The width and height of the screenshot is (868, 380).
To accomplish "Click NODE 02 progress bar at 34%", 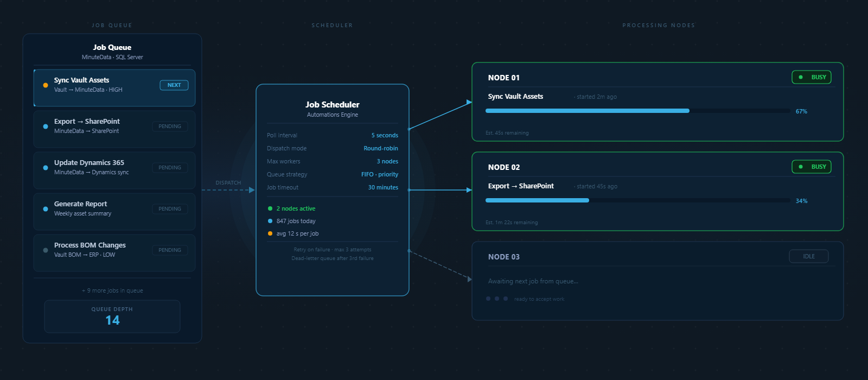I will [638, 200].
